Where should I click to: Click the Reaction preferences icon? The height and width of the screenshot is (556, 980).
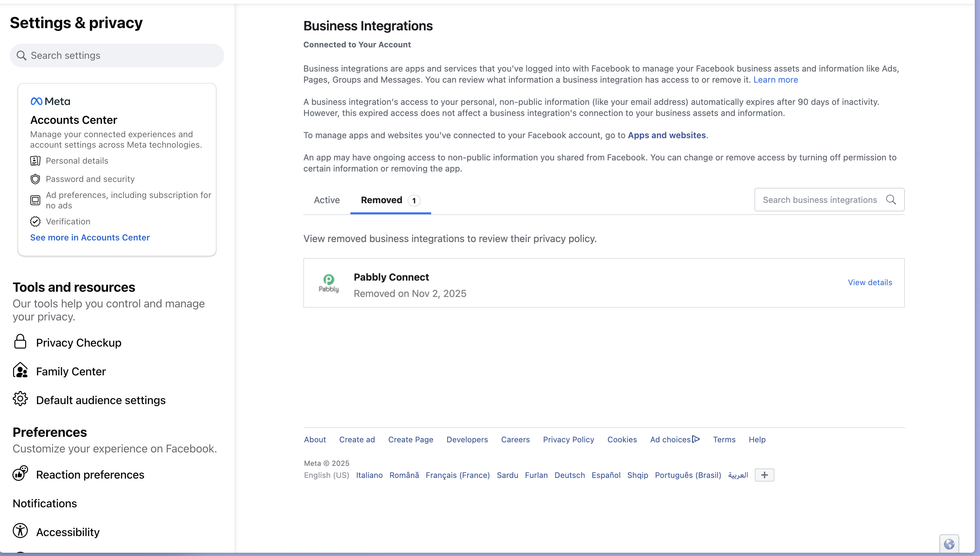[x=20, y=474]
